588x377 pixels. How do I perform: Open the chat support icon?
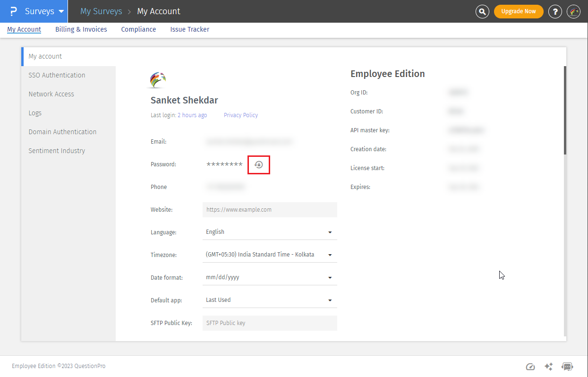pyautogui.click(x=567, y=367)
